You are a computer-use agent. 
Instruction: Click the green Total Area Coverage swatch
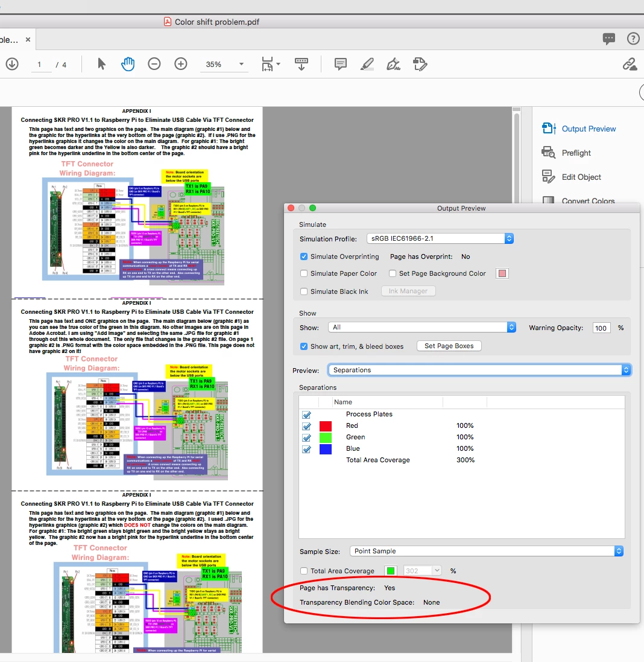391,571
